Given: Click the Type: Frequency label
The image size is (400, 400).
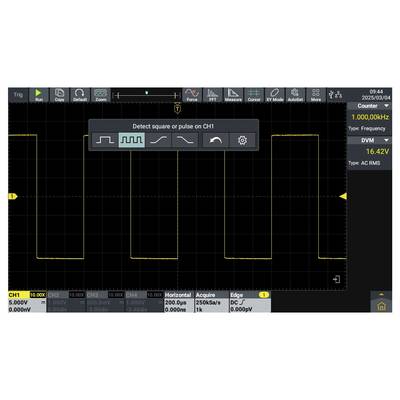Looking at the screenshot, I should tap(367, 129).
